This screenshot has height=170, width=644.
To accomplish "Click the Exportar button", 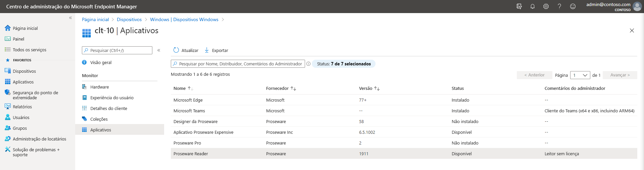I will tap(216, 50).
